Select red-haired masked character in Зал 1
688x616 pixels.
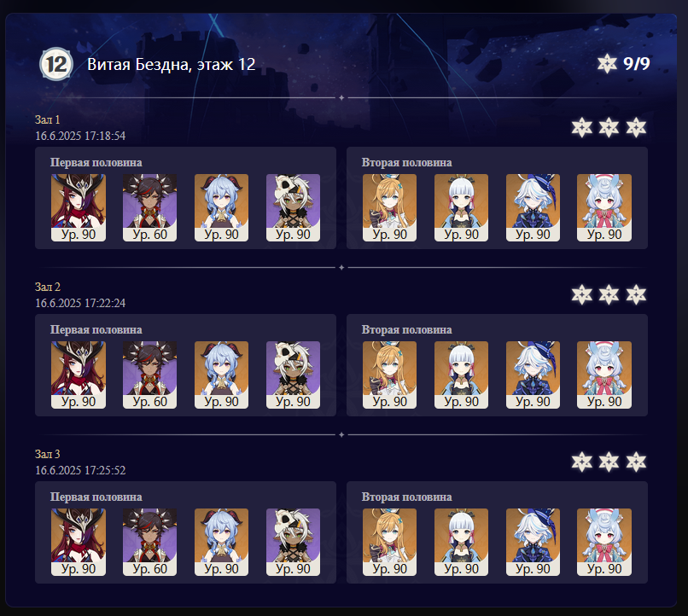pyautogui.click(x=79, y=207)
